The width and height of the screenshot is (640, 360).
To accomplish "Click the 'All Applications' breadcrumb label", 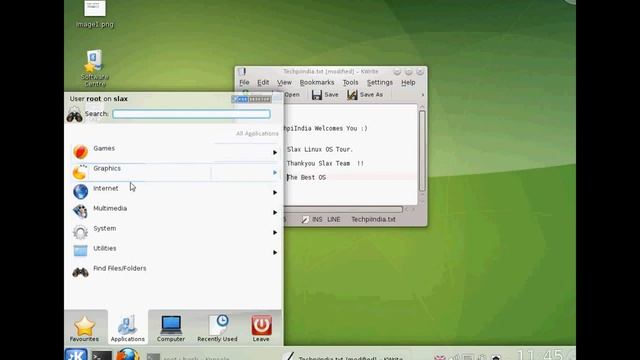I will pyautogui.click(x=257, y=133).
